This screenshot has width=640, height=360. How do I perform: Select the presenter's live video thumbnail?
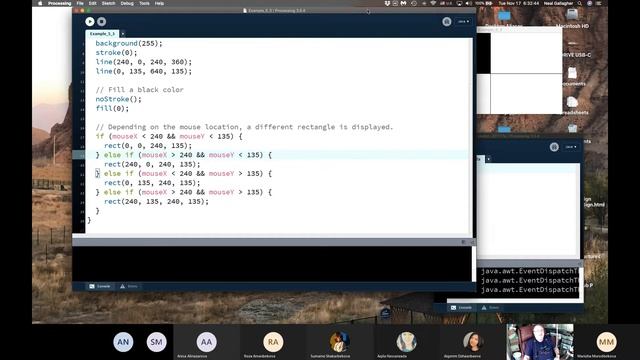point(540,342)
